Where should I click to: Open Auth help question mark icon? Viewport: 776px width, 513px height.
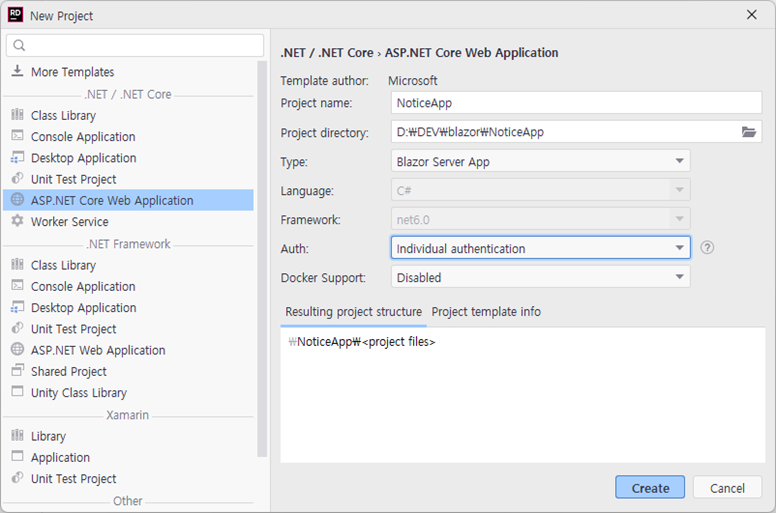707,247
